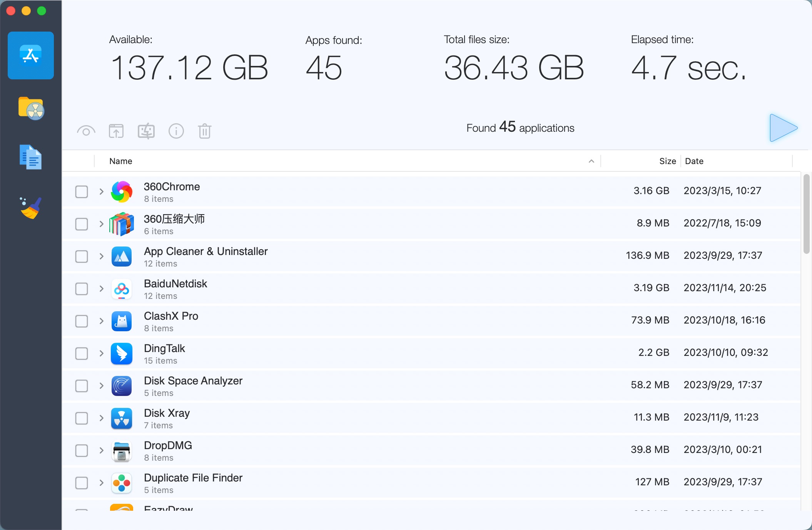The width and height of the screenshot is (812, 530).
Task: Check the Disk Xray checkbox
Action: point(82,418)
